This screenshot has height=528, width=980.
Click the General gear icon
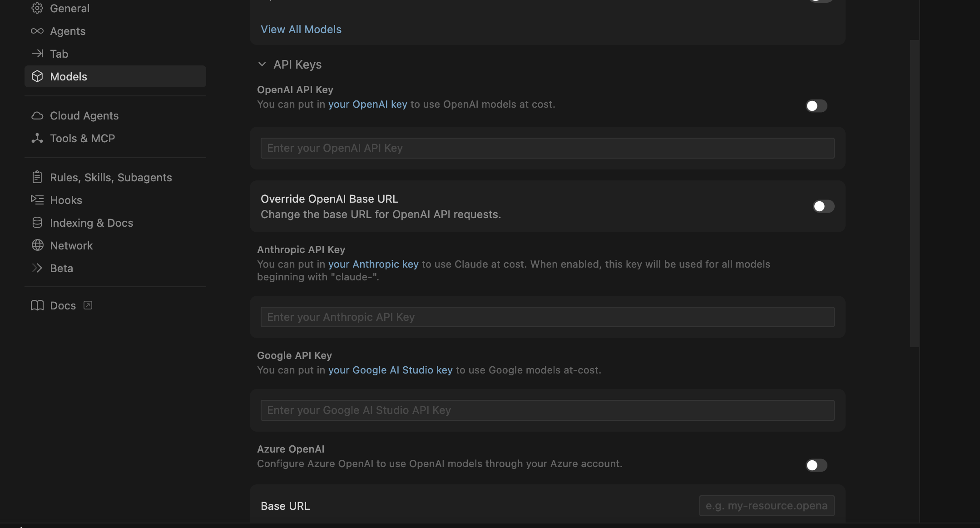[37, 8]
